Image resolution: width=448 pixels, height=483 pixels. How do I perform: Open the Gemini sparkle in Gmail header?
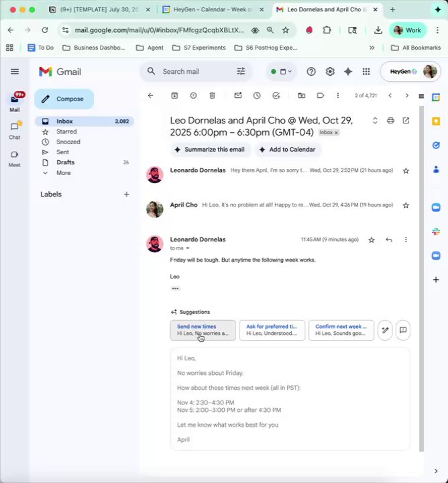click(348, 72)
